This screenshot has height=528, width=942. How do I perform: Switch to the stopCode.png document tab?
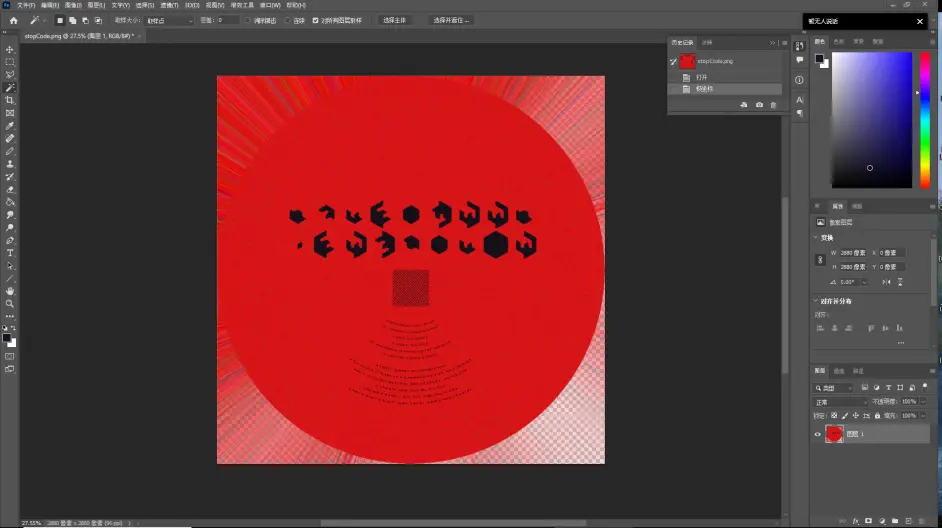[x=76, y=36]
